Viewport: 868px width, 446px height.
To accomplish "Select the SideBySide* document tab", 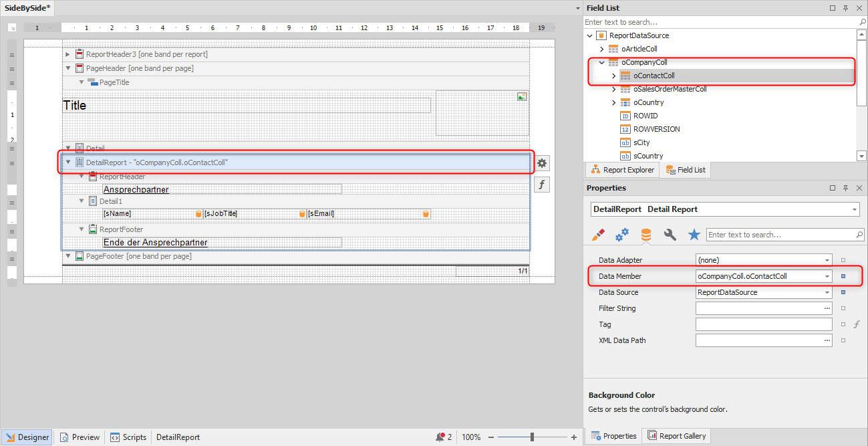I will click(x=29, y=7).
